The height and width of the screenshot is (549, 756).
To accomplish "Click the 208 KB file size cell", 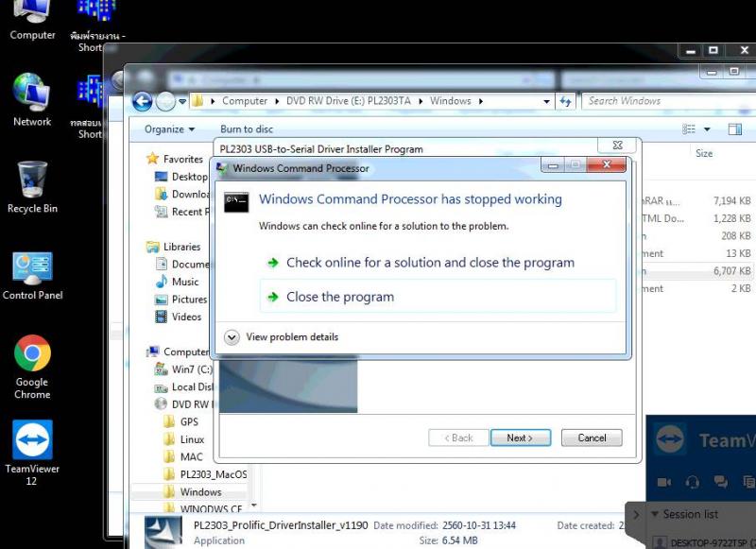I will pos(736,236).
